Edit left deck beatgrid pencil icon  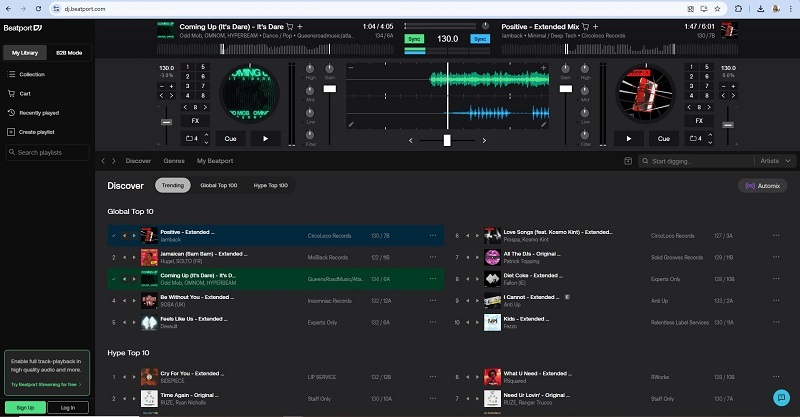coord(351,125)
